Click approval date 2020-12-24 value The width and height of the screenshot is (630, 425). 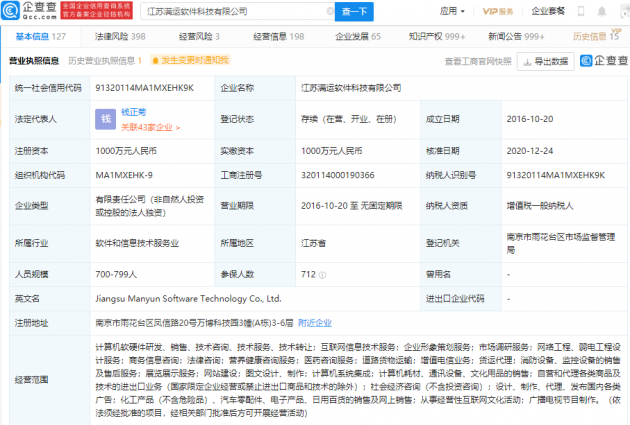[x=530, y=151]
